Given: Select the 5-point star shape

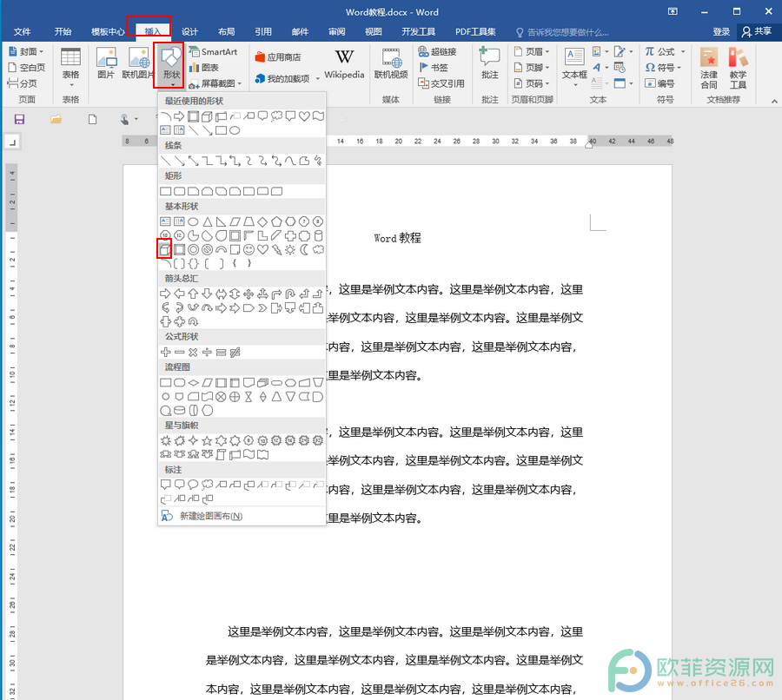Looking at the screenshot, I should [207, 440].
